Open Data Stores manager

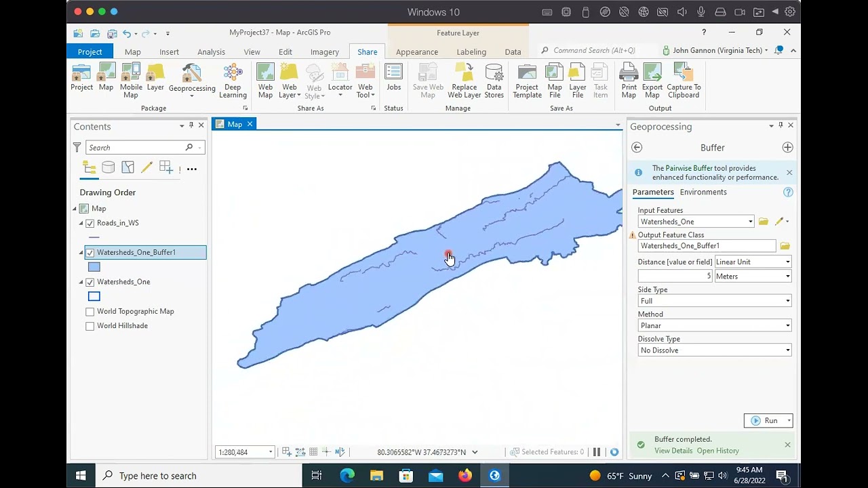tap(494, 81)
